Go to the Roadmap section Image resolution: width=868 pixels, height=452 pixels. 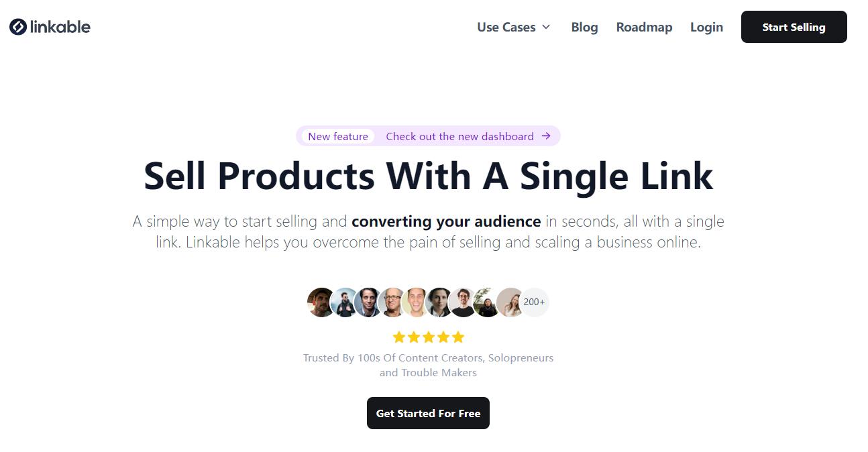tap(643, 27)
